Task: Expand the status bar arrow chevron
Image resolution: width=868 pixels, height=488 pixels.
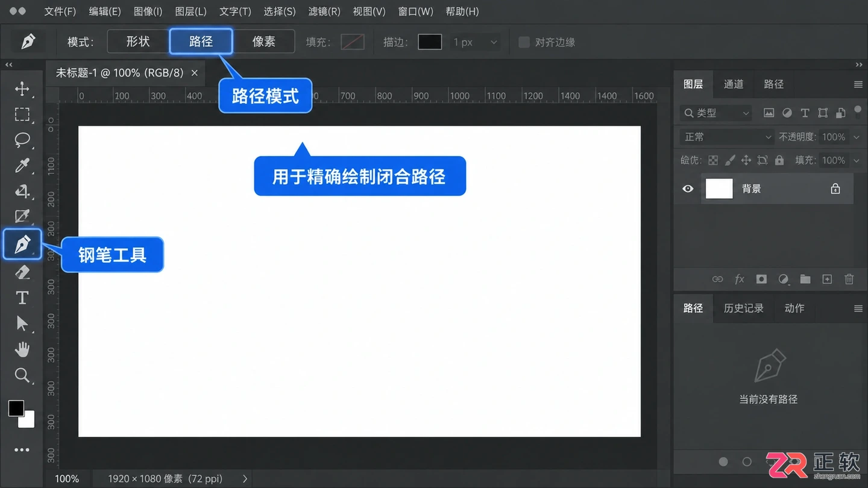Action: tap(245, 479)
